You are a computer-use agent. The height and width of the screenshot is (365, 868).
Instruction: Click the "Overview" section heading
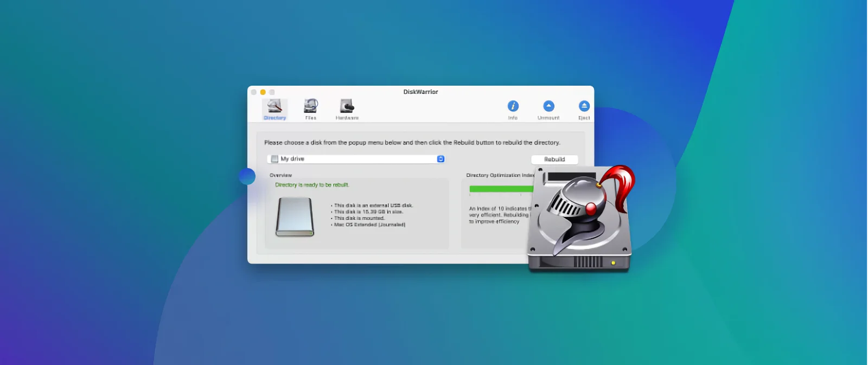coord(280,175)
